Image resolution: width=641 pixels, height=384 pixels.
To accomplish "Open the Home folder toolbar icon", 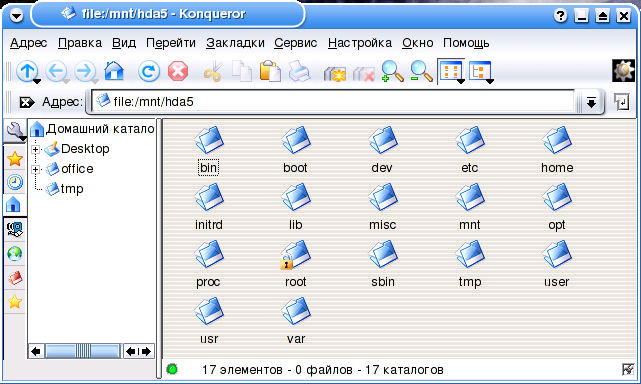I will 114,71.
